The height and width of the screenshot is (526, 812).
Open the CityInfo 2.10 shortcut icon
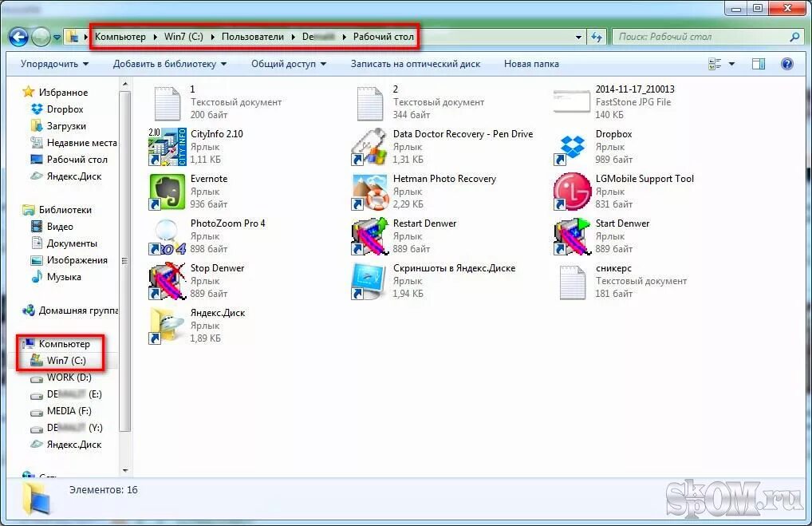pyautogui.click(x=167, y=147)
